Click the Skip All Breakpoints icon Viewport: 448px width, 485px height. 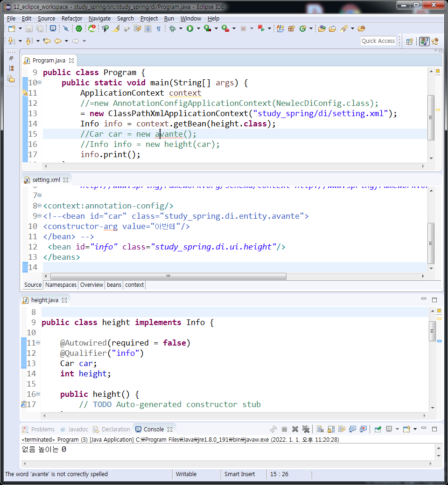[66, 29]
